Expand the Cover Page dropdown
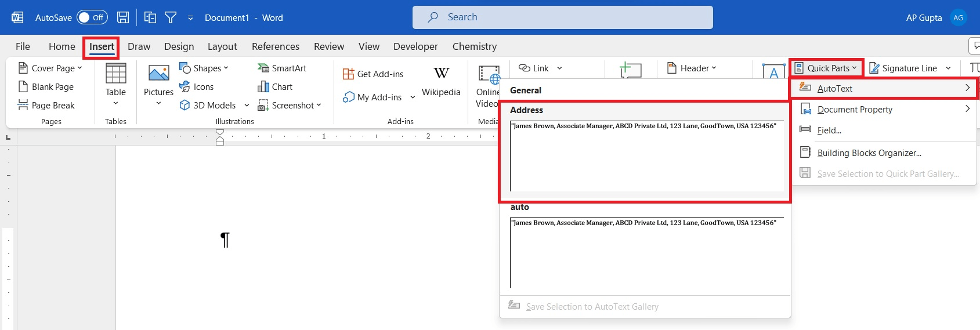 (x=50, y=68)
